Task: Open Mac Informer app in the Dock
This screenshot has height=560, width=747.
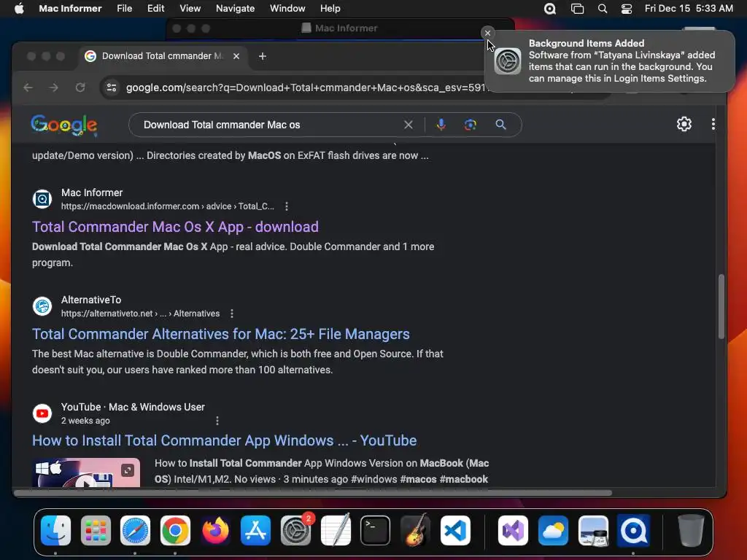Action: 633,531
